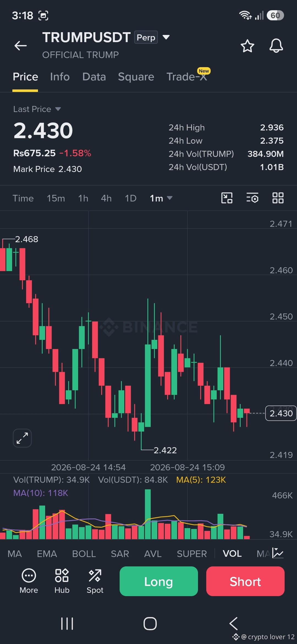Screen dimensions: 297x644
Task: Open the chart indicator settings icon
Action: pos(252,198)
